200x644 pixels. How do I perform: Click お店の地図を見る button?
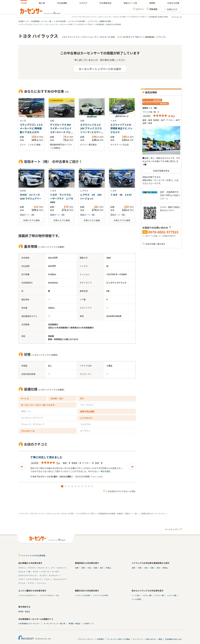click(161, 171)
